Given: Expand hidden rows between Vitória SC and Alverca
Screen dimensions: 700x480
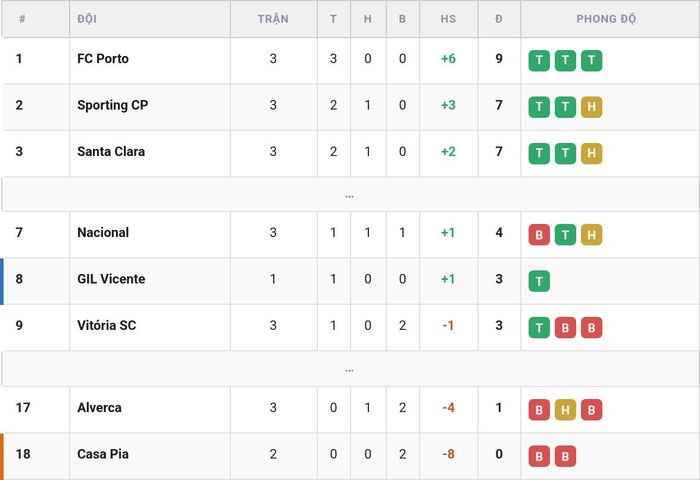Looking at the screenshot, I should tap(350, 369).
